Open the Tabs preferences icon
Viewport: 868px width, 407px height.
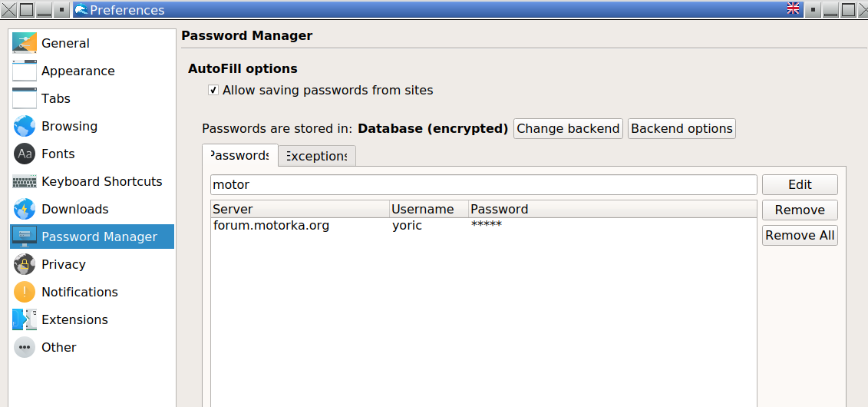tap(25, 98)
